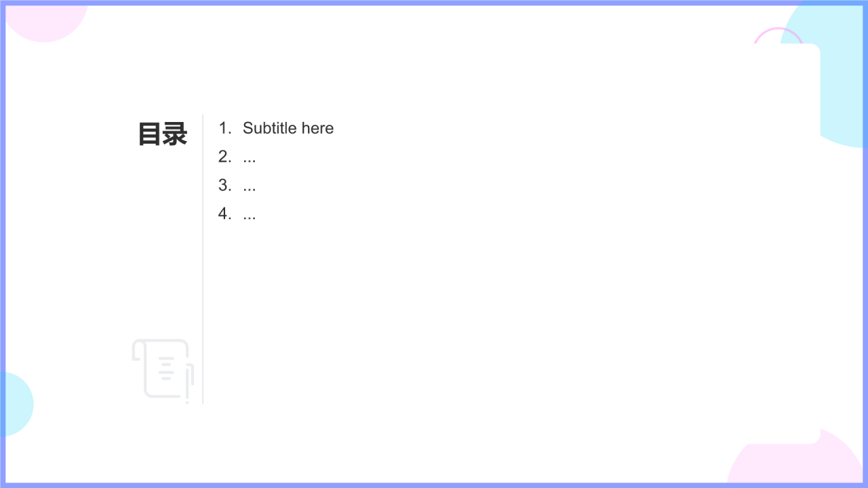Click the list number "2."
This screenshot has width=868, height=488.
(x=225, y=157)
